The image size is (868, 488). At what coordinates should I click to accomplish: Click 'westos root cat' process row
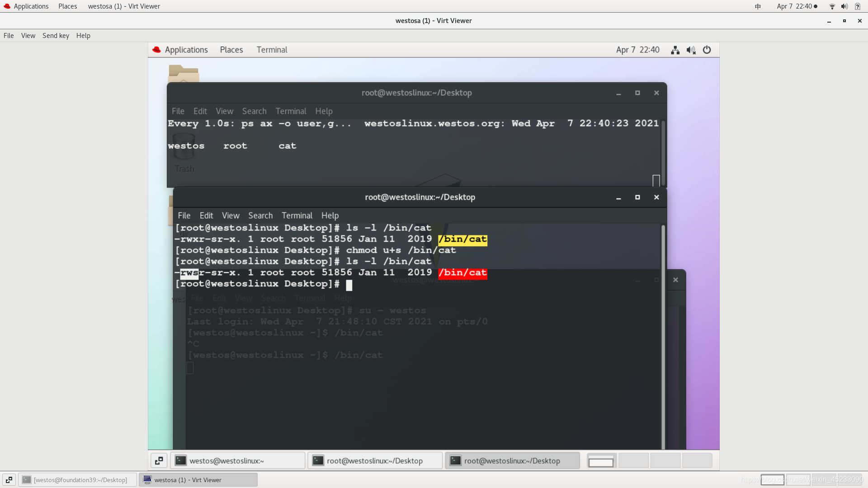232,146
